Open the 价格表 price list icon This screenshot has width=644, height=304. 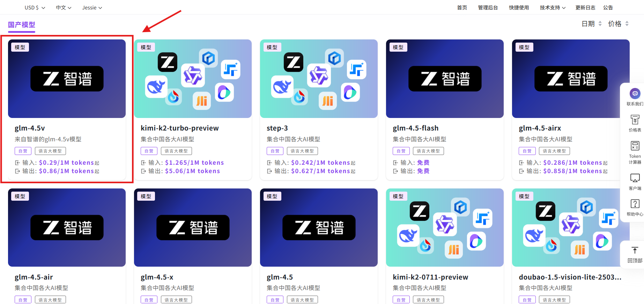click(x=635, y=120)
